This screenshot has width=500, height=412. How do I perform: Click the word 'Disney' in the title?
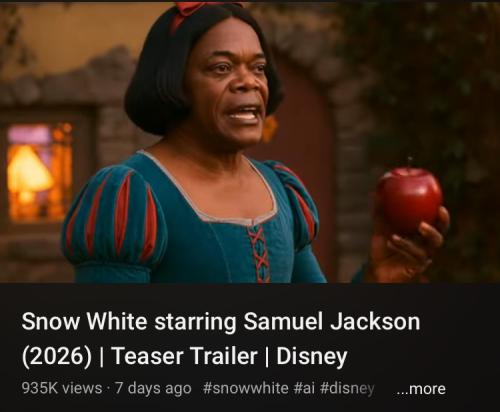click(312, 357)
